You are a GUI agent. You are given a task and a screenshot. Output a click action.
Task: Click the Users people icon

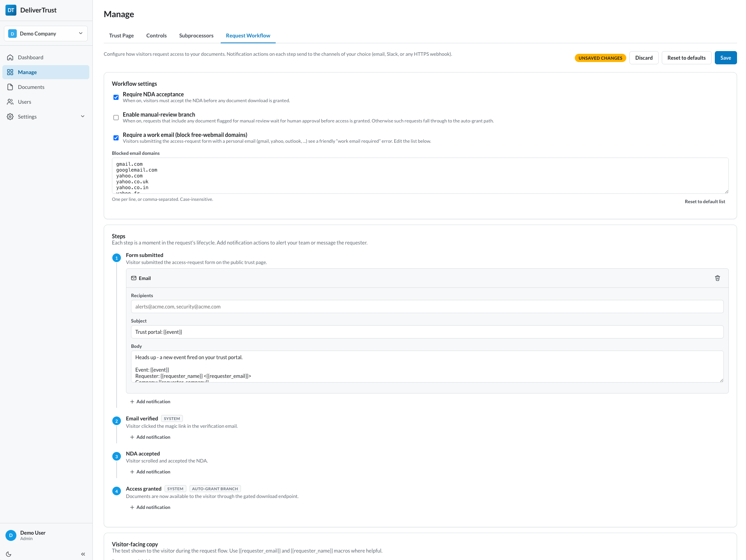tap(10, 102)
